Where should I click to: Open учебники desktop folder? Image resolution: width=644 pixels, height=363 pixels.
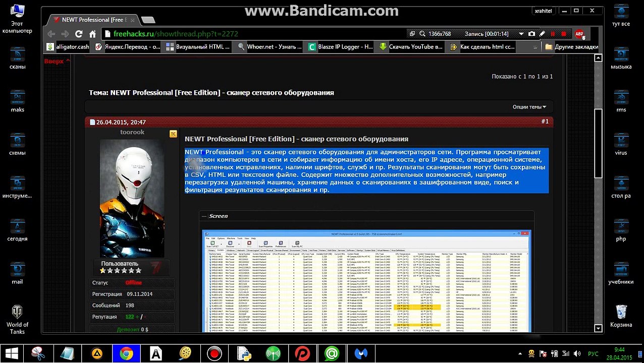(621, 273)
